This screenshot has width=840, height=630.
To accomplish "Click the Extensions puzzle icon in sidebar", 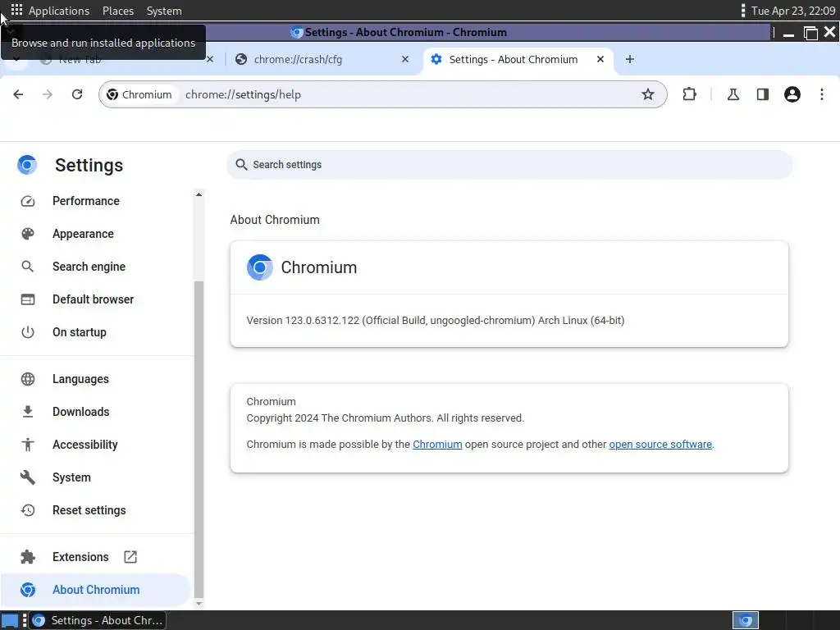I will click(x=28, y=557).
